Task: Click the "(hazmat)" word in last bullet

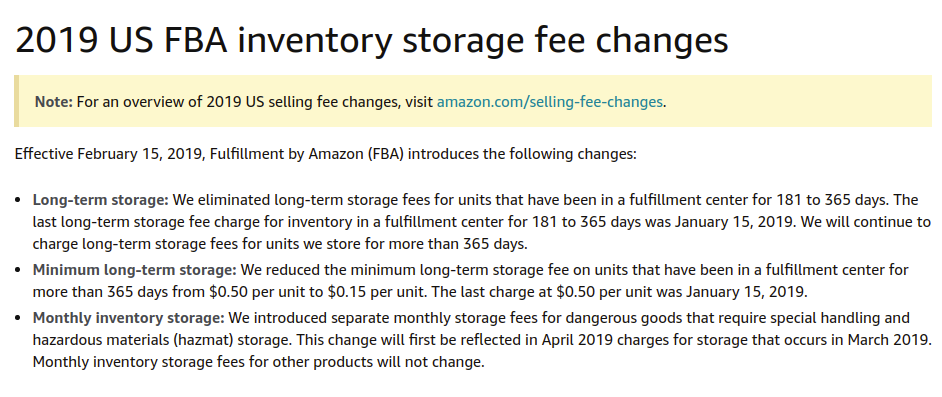Action: pos(205,339)
